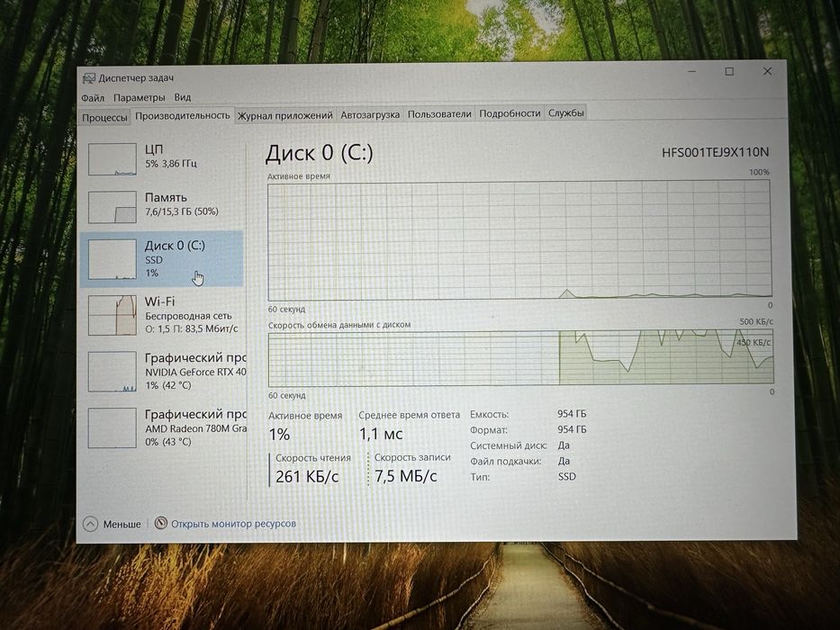Click the Файл подкачки Да value
The width and height of the screenshot is (840, 630).
[564, 461]
